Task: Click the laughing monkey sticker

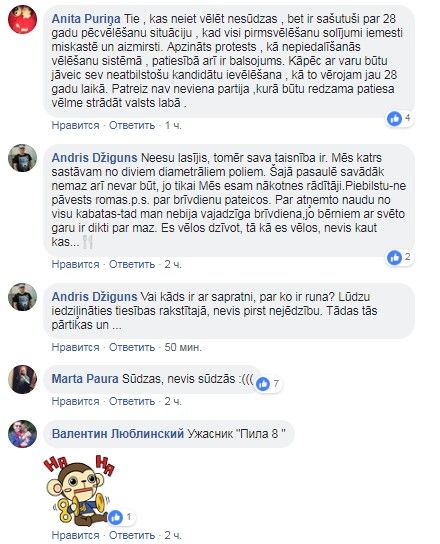Action: point(79,489)
